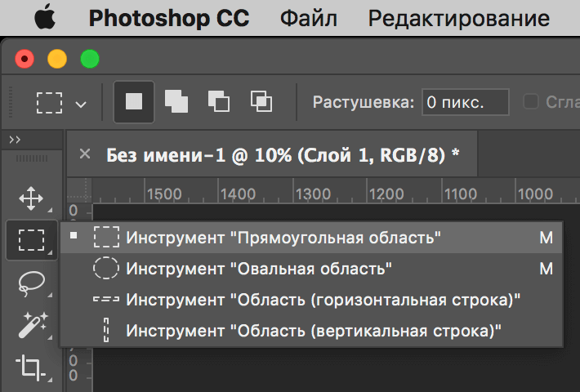Select the Lasso tool
580x392 pixels.
point(31,283)
